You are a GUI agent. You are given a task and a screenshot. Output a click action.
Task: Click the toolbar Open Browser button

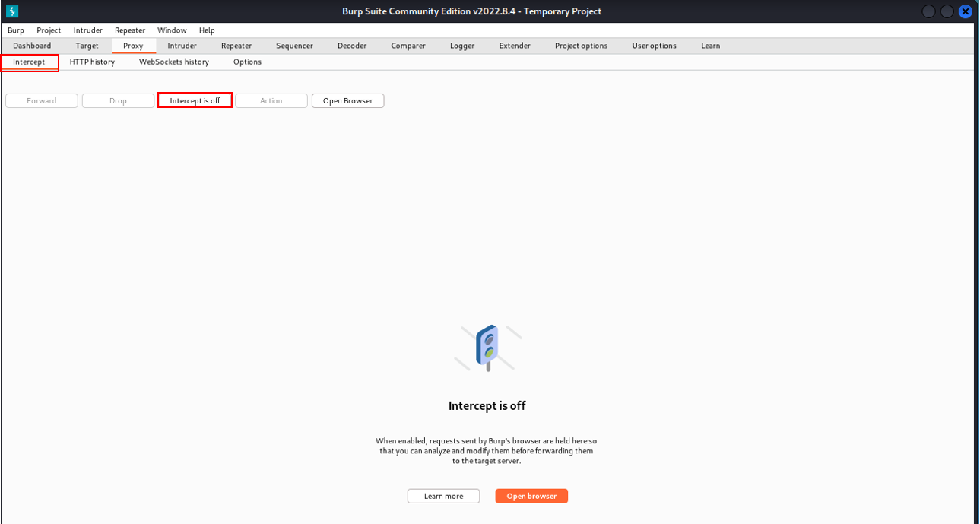(347, 100)
